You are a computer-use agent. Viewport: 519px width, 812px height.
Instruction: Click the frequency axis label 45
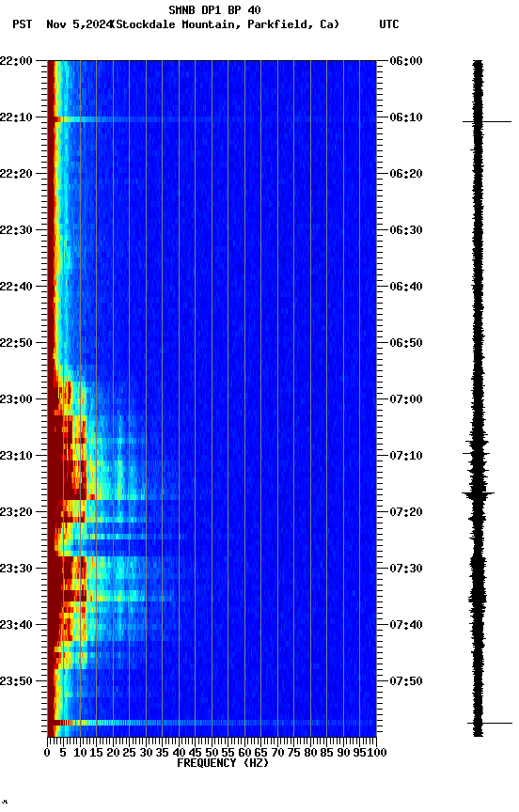[196, 753]
